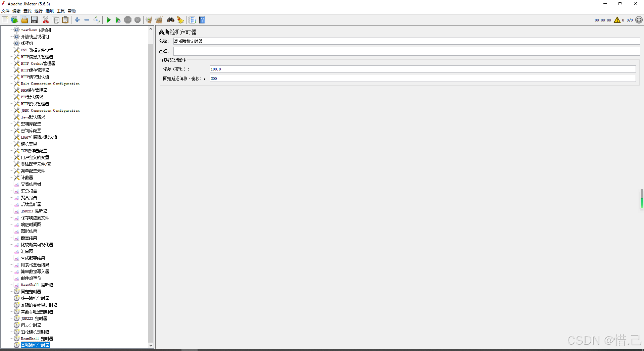Click the tree scrollbar down arrow
This screenshot has width=644, height=351.
click(151, 345)
